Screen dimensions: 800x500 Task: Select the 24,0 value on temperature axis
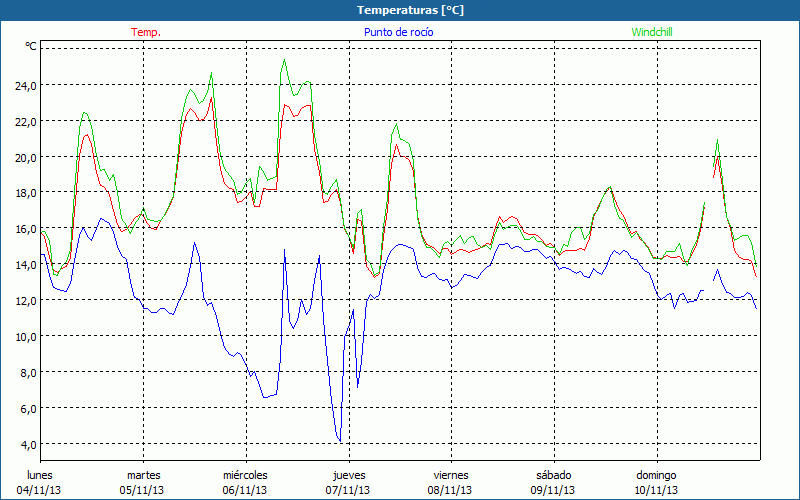(23, 86)
